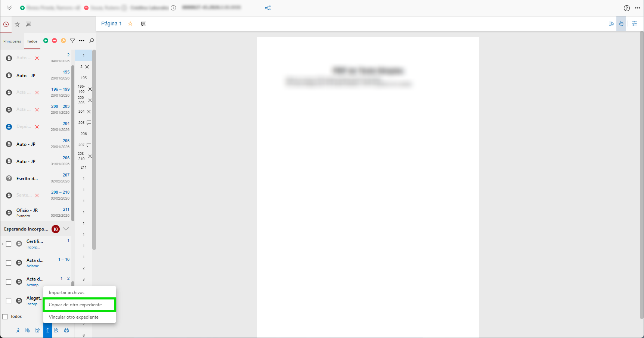
Task: Star Página 1 as favorite
Action: pyautogui.click(x=130, y=24)
